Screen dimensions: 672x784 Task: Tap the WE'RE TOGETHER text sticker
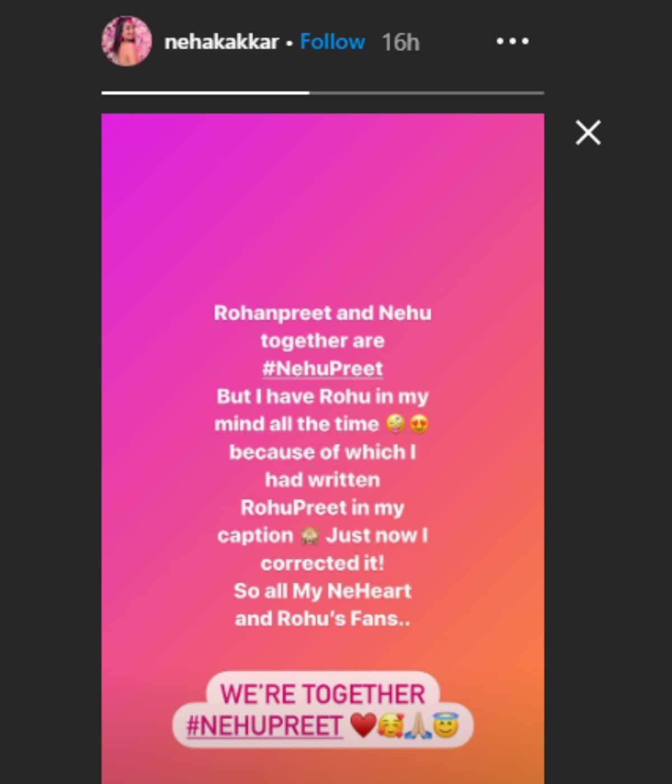point(323,694)
